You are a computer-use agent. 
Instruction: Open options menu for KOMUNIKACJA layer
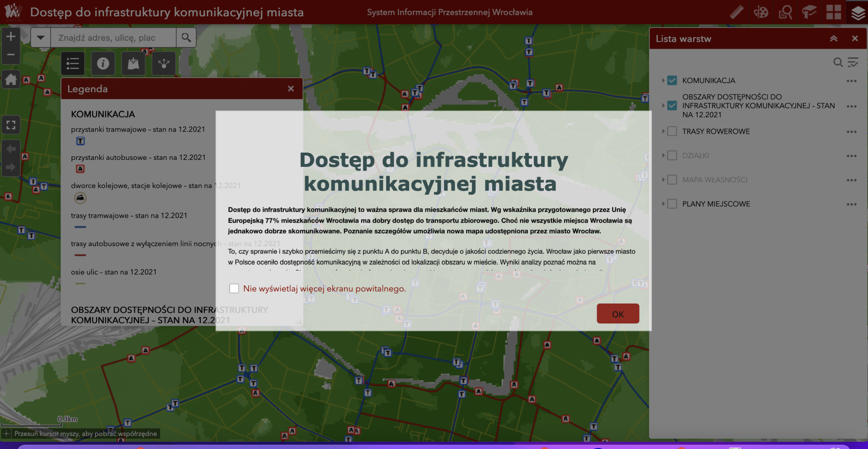pyautogui.click(x=851, y=81)
